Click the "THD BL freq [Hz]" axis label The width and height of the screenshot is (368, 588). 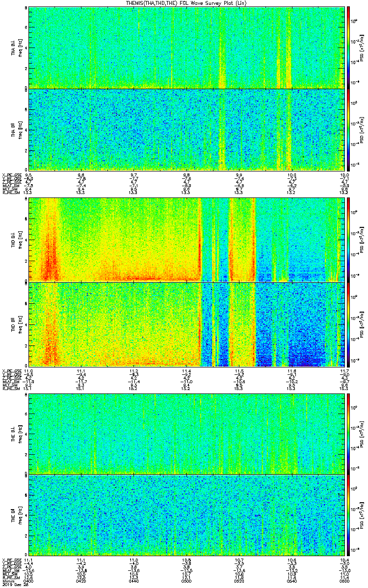(16, 239)
